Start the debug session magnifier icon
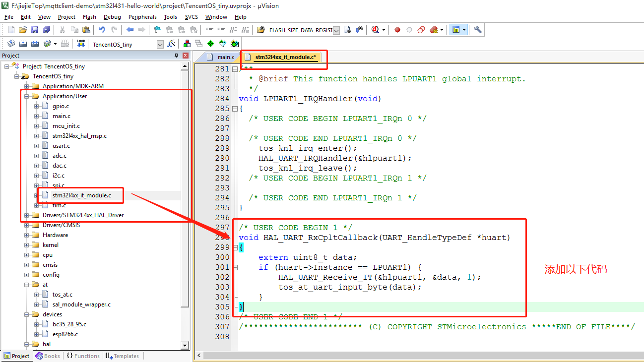This screenshot has width=644, height=363. pyautogui.click(x=376, y=30)
